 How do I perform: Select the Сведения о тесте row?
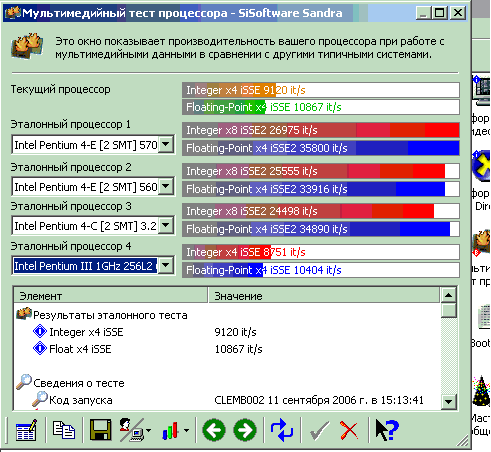click(x=227, y=383)
